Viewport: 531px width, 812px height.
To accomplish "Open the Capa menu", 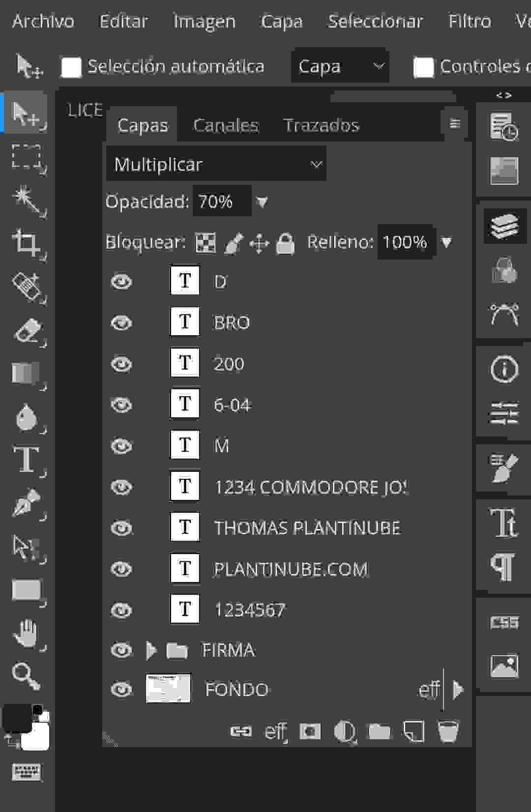I will click(282, 22).
